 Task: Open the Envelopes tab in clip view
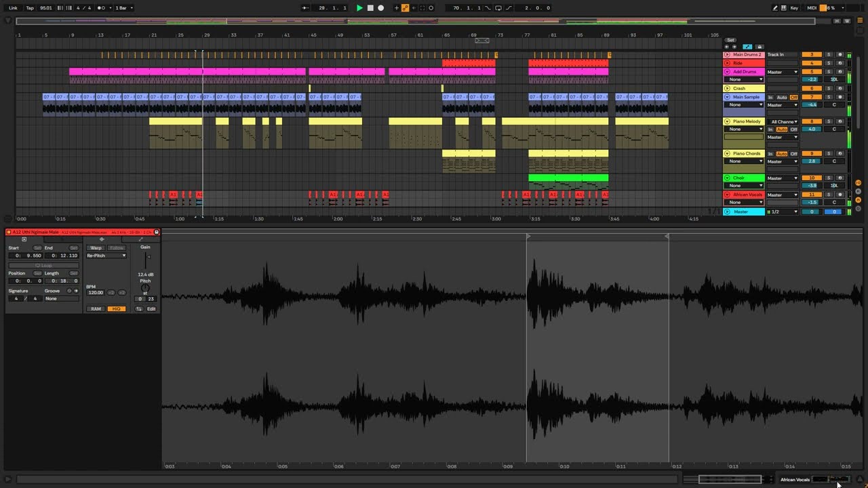141,239
